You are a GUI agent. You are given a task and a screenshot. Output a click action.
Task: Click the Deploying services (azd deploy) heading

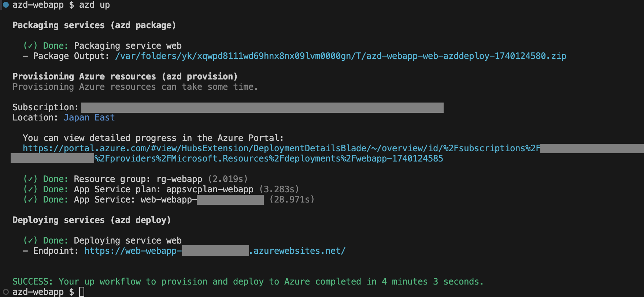[92, 220]
